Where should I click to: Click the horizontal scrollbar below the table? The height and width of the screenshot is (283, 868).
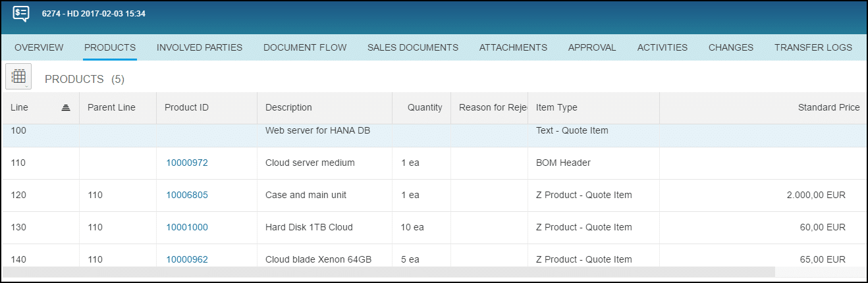pos(389,271)
